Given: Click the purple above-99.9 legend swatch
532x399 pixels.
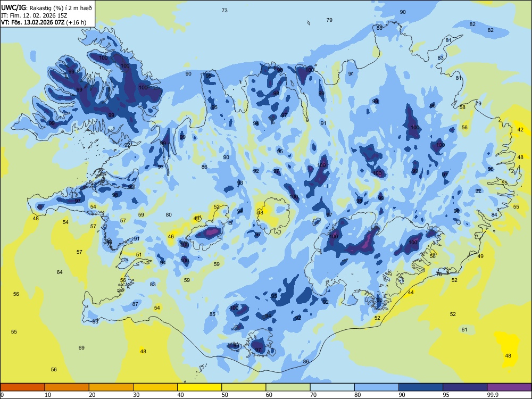Looking at the screenshot, I should [509, 387].
